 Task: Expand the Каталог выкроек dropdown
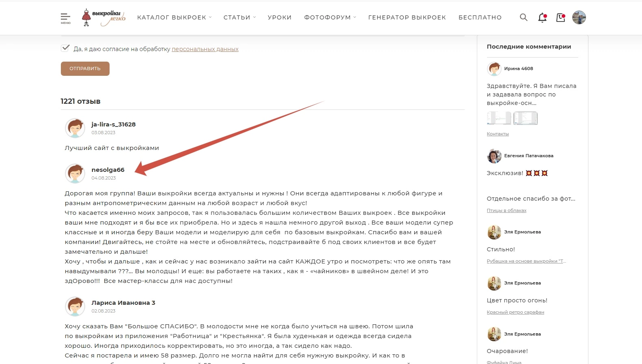tap(175, 17)
